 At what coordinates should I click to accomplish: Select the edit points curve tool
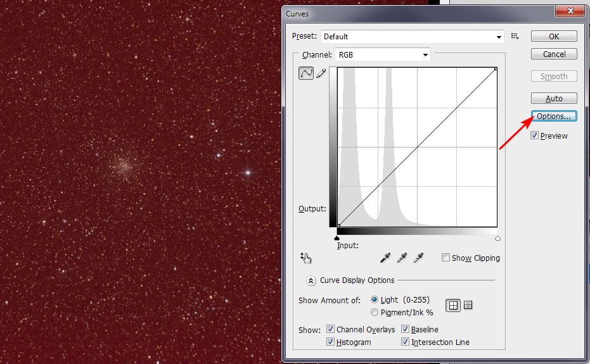[x=306, y=73]
